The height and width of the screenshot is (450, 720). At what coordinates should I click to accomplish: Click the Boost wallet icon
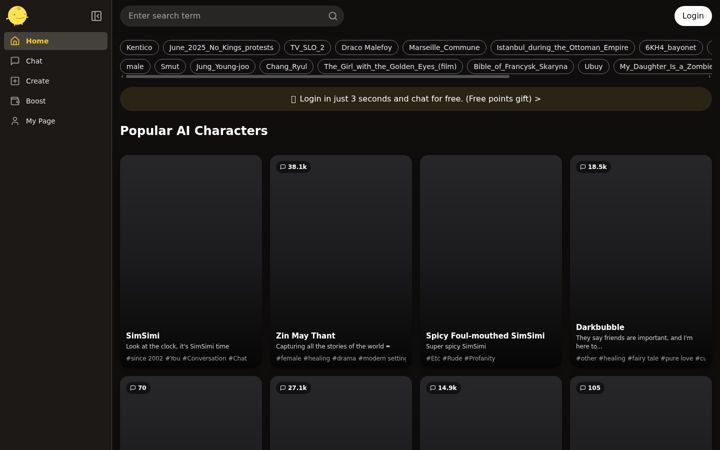point(15,101)
